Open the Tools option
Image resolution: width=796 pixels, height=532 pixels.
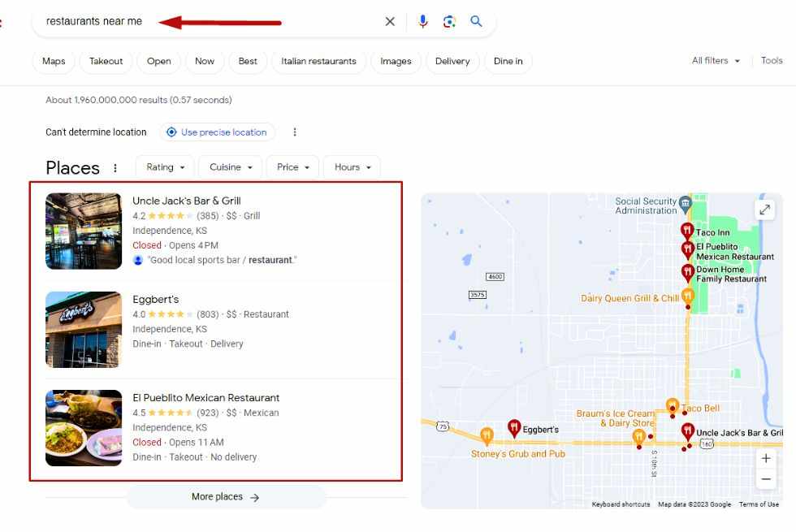772,60
